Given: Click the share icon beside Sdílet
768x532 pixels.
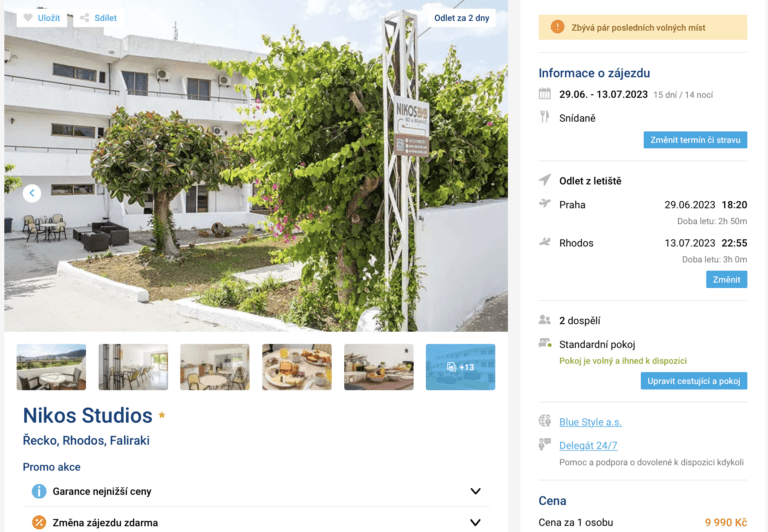Looking at the screenshot, I should [84, 18].
